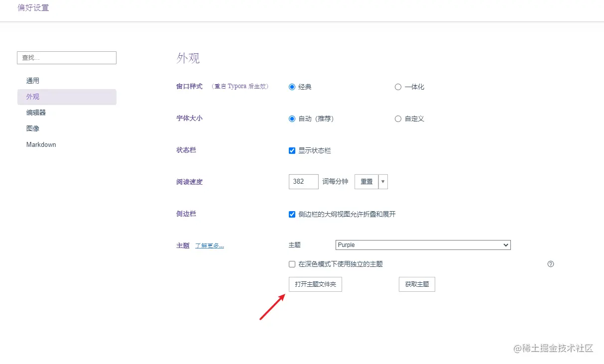This screenshot has width=604, height=364.
Task: Click the 获取主题 button
Action: point(417,284)
